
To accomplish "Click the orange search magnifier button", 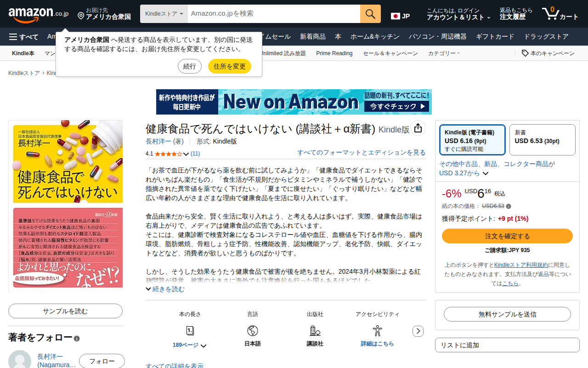I will pyautogui.click(x=370, y=14).
